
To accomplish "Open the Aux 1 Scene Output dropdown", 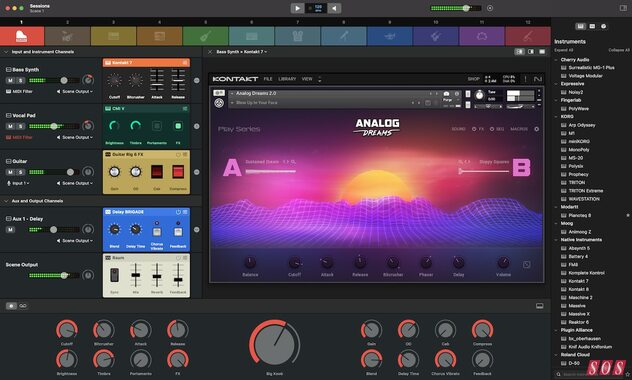I will [x=75, y=241].
